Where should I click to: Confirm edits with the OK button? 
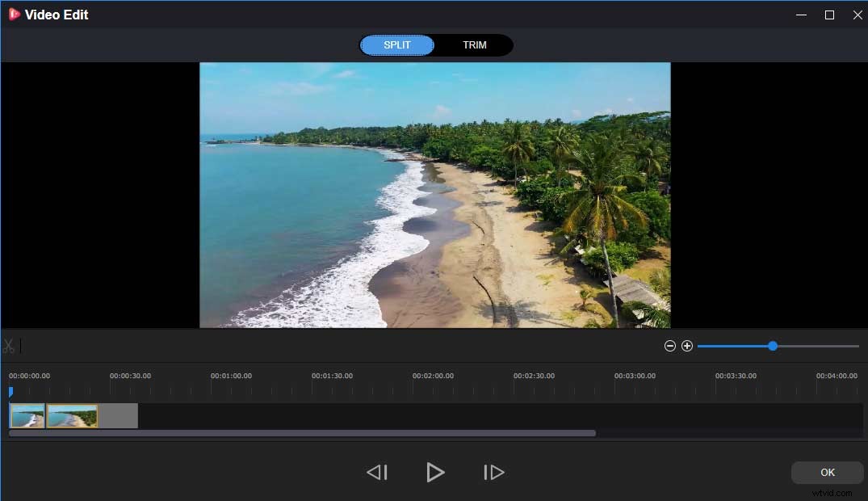[x=827, y=472]
